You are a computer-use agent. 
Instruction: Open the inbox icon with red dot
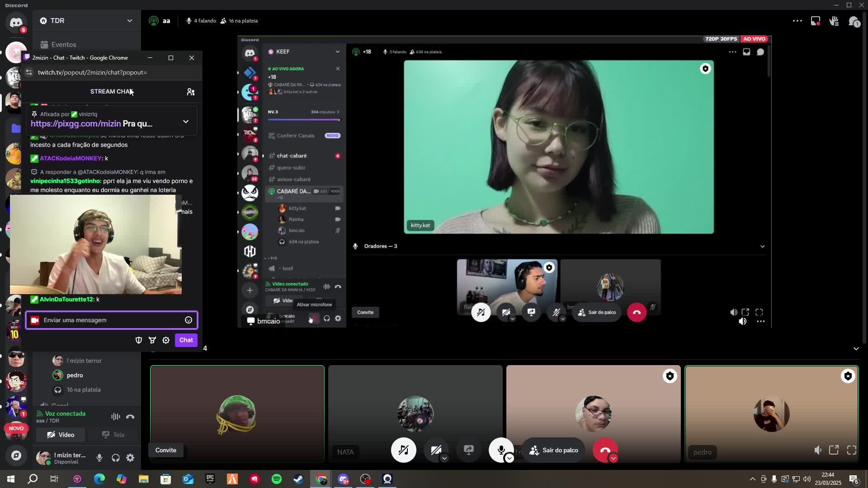(816, 21)
